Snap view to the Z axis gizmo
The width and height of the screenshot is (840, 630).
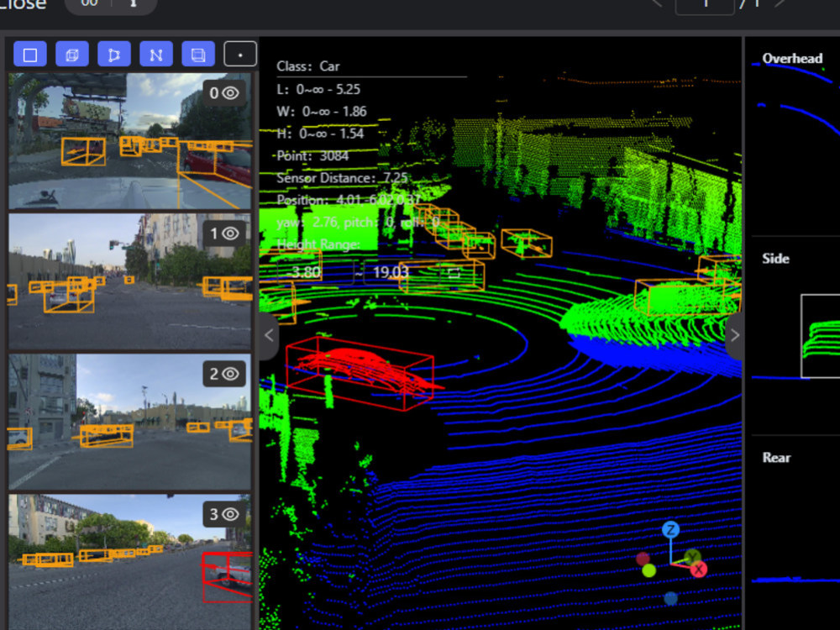point(670,530)
